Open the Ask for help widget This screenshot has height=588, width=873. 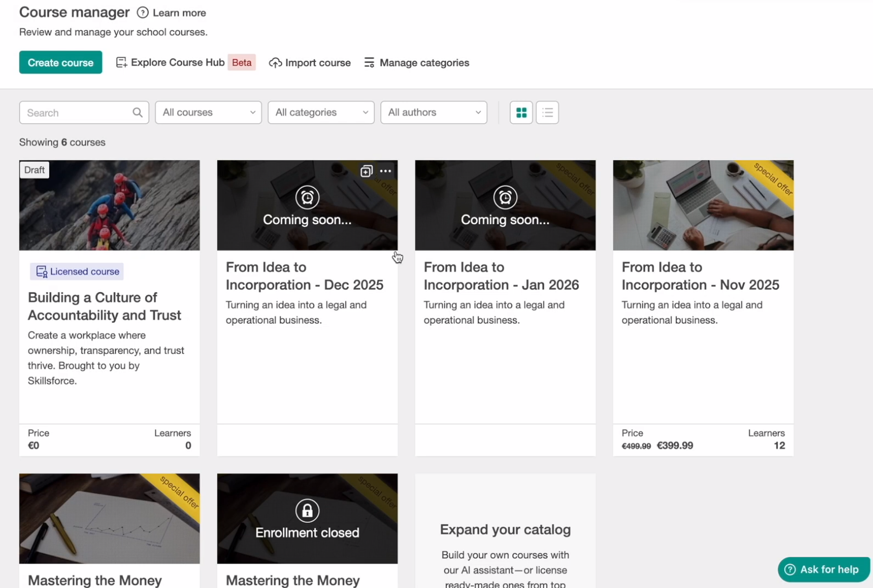[x=823, y=569]
